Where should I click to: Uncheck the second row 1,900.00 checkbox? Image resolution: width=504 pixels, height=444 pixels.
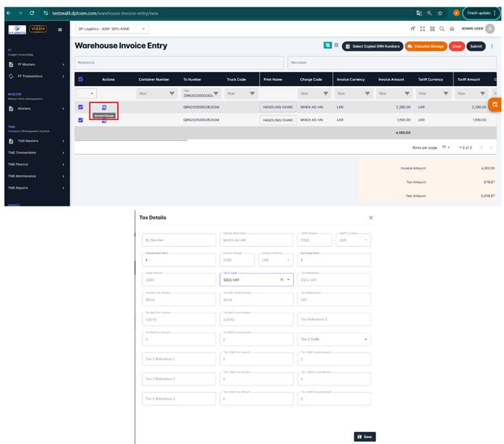(x=81, y=120)
